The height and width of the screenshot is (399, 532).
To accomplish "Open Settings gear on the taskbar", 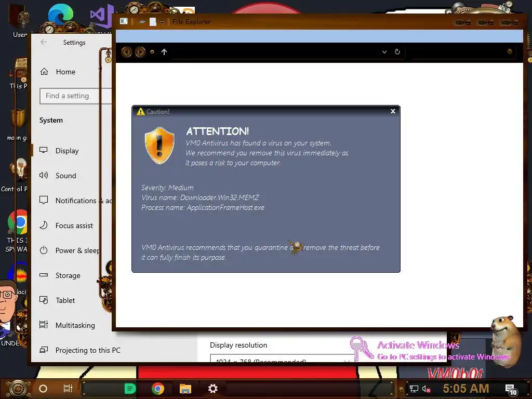I will pos(212,389).
